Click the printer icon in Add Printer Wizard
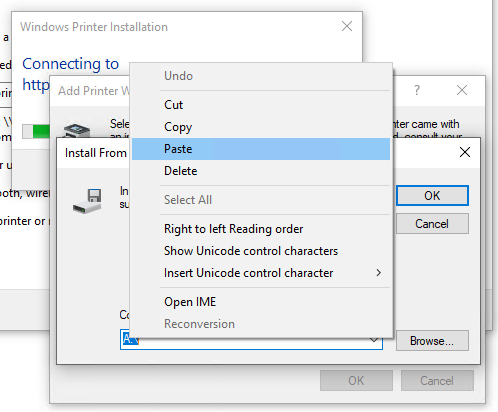 point(77,131)
